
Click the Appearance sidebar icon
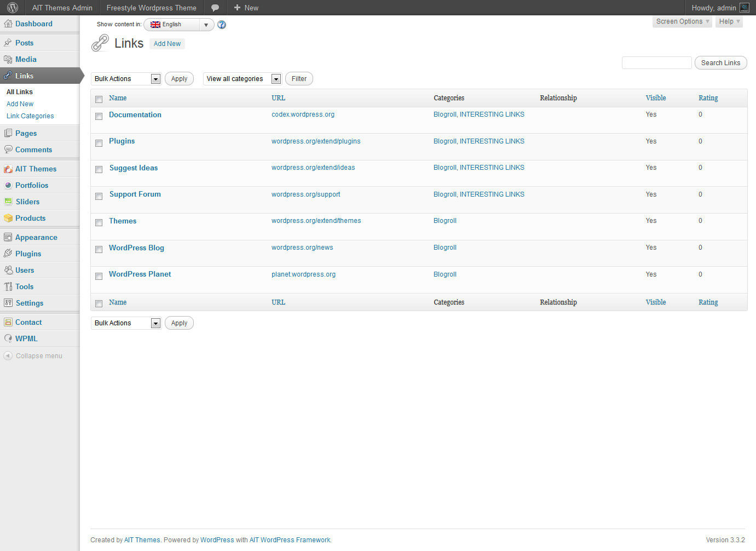[8, 237]
